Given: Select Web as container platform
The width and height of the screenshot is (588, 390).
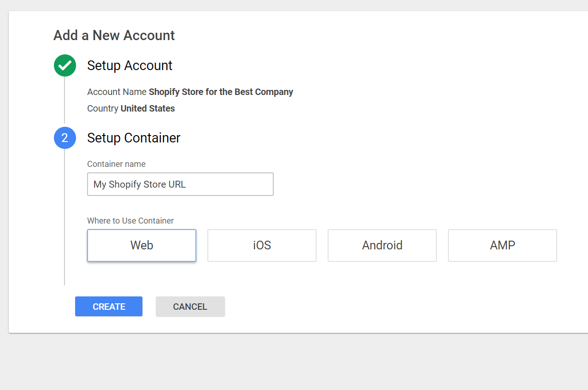Looking at the screenshot, I should coord(141,245).
